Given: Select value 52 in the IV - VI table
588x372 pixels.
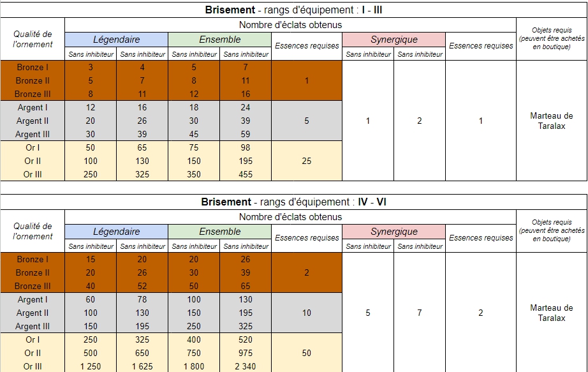Looking at the screenshot, I should 142,286.
